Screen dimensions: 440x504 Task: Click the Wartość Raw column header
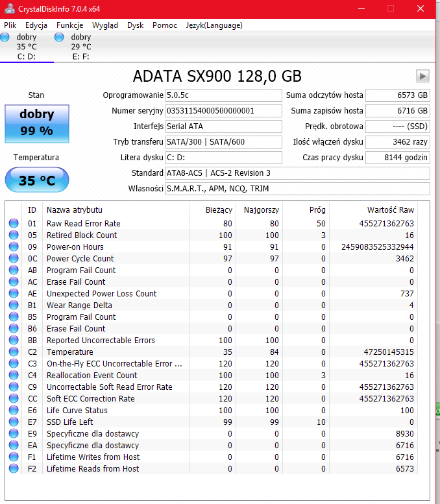pos(373,210)
